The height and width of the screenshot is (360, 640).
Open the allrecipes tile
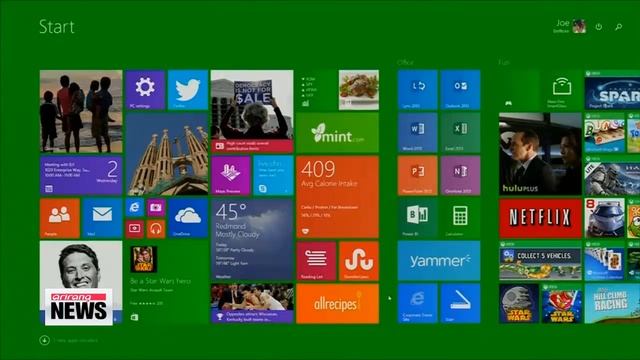click(338, 303)
